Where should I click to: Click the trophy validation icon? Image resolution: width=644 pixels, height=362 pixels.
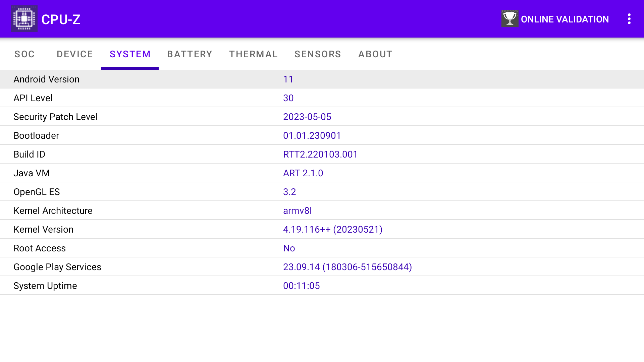click(510, 19)
